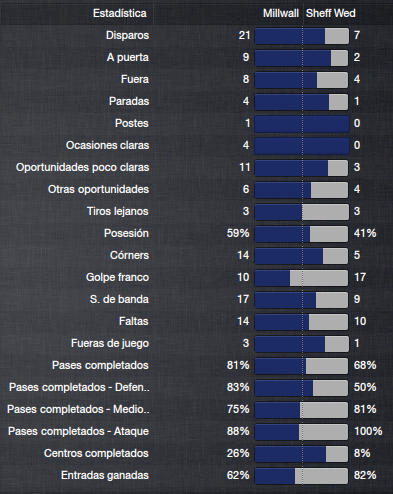Select the Oportunidades poco claras label

(x=82, y=167)
